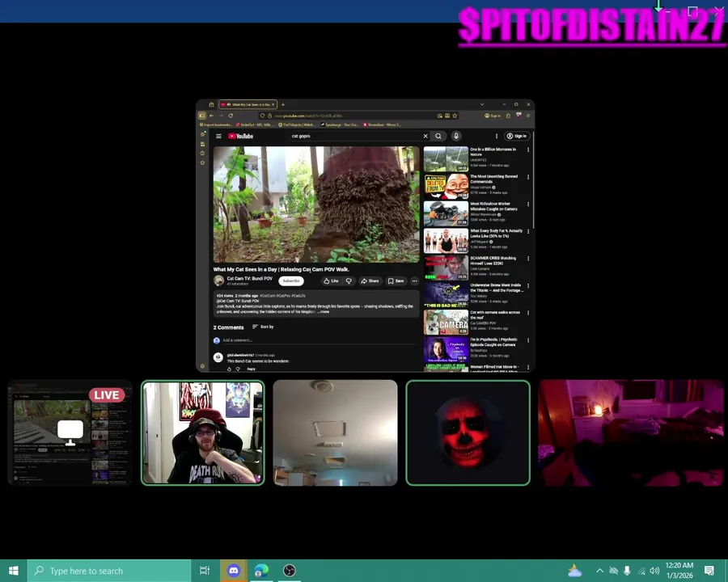Open the browser application hamburger menu

528,116
